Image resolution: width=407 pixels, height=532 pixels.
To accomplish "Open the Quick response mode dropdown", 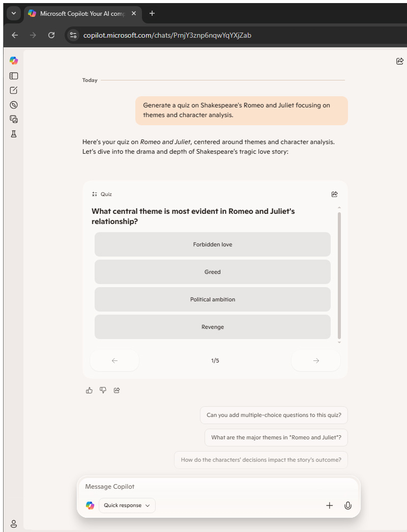I will point(127,506).
